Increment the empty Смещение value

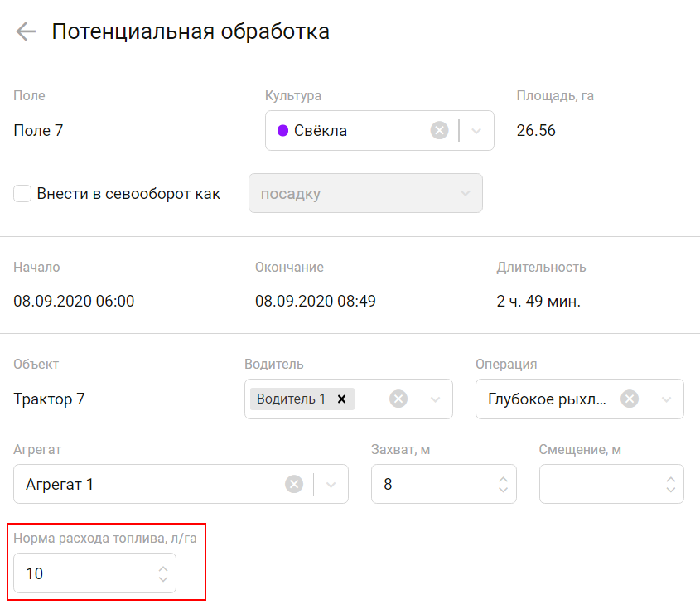[x=671, y=479]
